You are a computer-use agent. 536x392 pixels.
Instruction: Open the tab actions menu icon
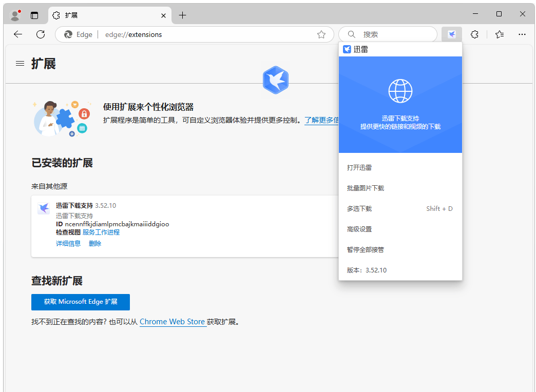(34, 15)
